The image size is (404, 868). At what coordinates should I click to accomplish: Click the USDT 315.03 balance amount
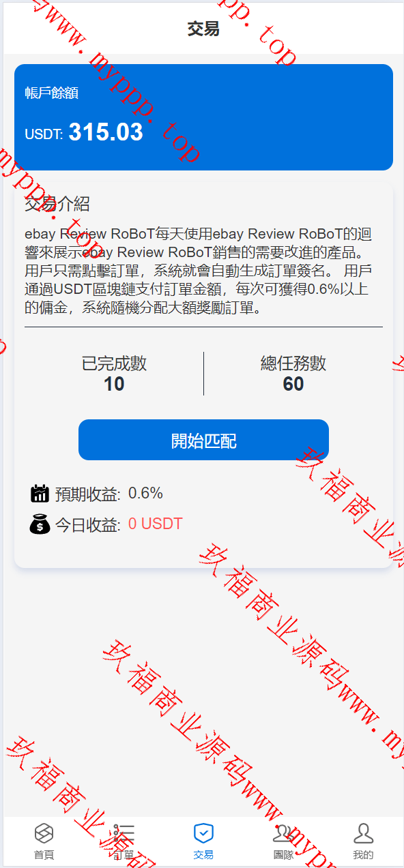pos(84,132)
